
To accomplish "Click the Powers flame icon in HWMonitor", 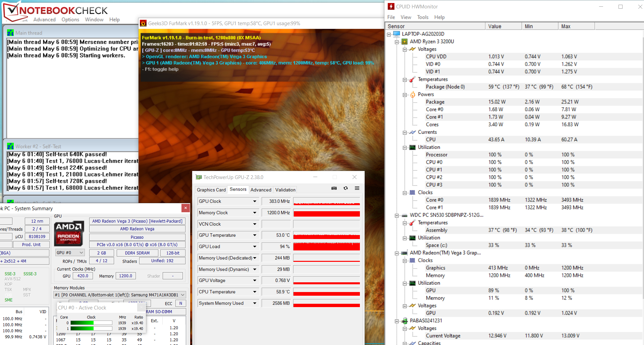I will pyautogui.click(x=413, y=94).
